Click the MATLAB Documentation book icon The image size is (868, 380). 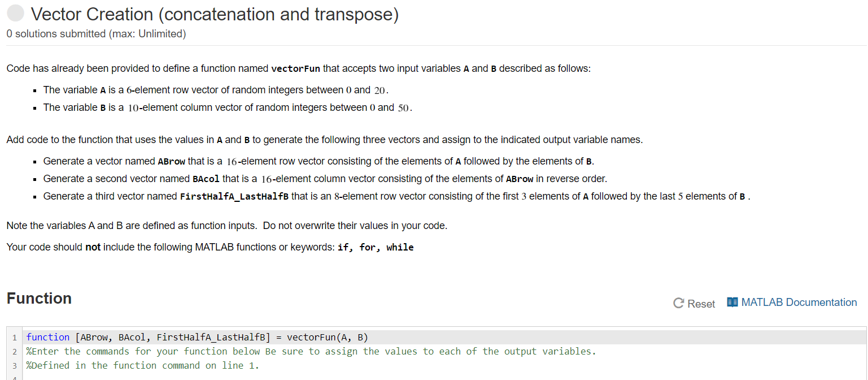[x=731, y=302]
